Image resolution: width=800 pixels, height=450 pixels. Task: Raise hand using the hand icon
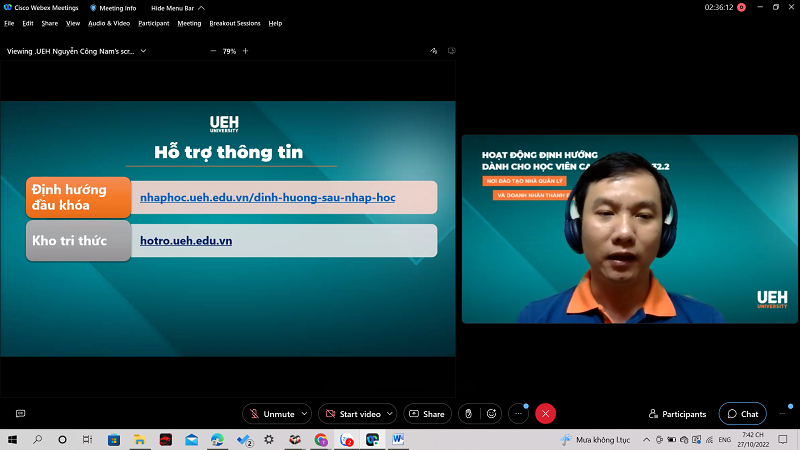click(468, 414)
